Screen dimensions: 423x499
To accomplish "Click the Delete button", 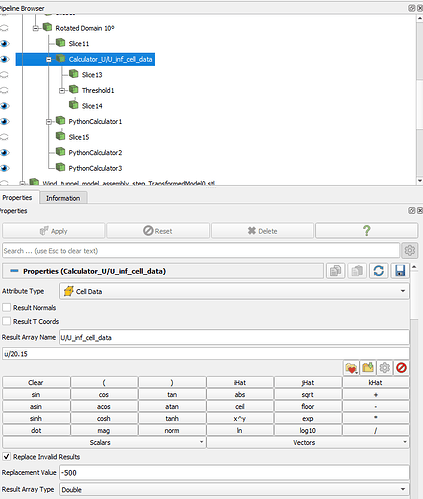I will click(263, 231).
